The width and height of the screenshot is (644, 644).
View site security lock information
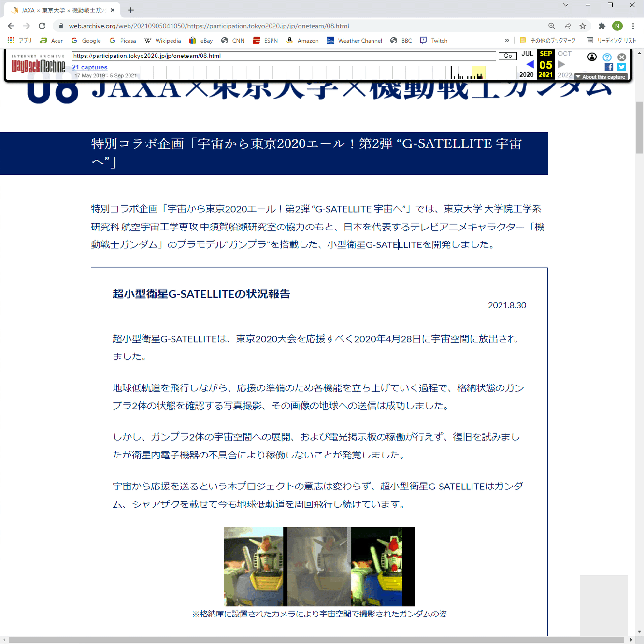point(61,26)
